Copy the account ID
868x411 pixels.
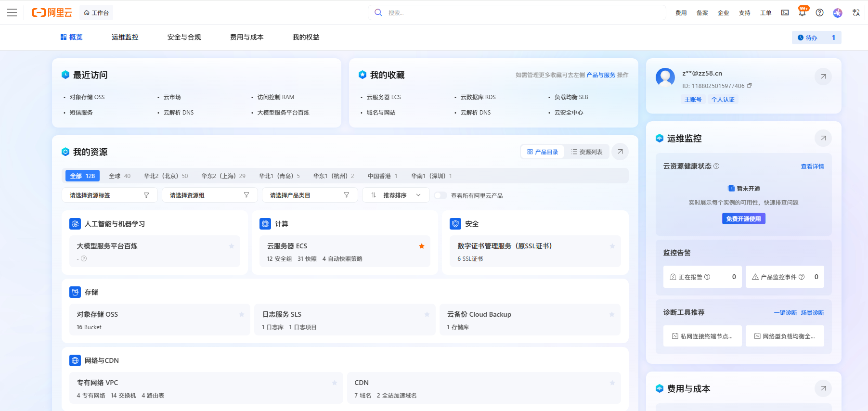pos(749,86)
